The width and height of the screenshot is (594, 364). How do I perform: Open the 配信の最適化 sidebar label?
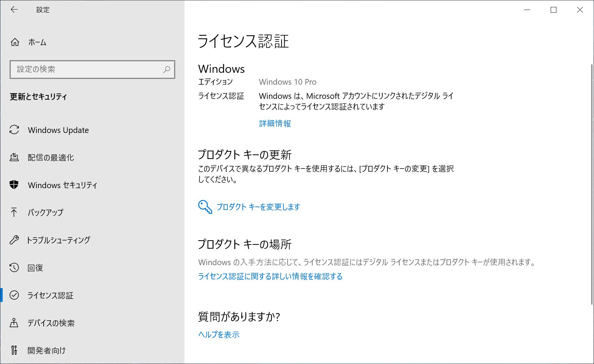51,157
